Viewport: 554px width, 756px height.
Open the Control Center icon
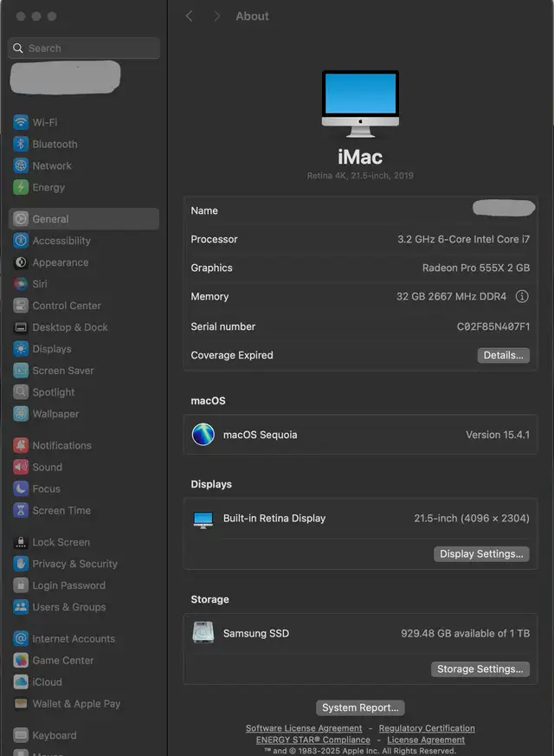[x=21, y=305]
